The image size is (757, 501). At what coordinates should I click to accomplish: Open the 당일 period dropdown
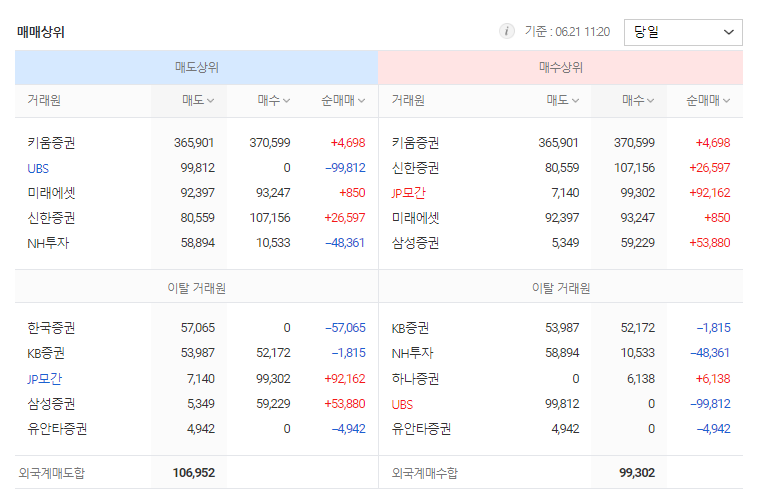(683, 32)
